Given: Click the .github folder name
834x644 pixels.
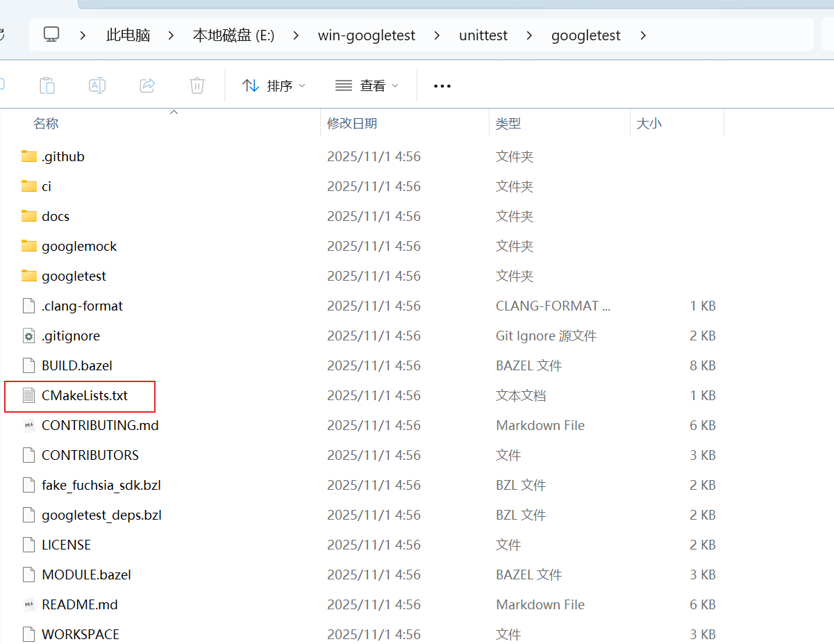Looking at the screenshot, I should click(63, 156).
